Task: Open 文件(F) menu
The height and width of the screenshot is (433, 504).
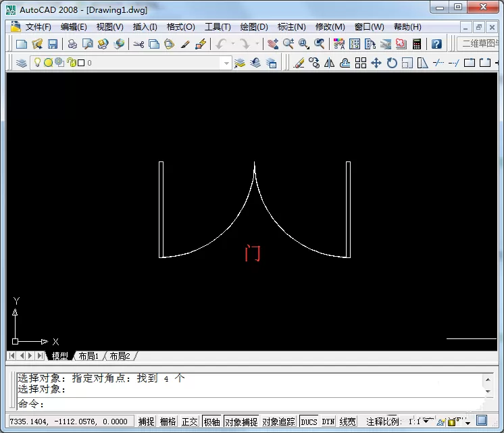Action: (38, 27)
